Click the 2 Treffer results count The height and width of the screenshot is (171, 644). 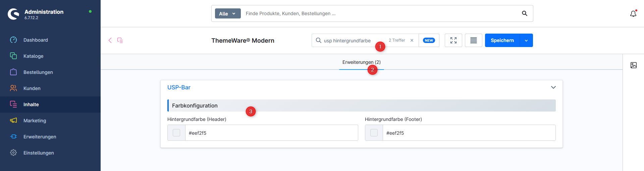click(397, 40)
